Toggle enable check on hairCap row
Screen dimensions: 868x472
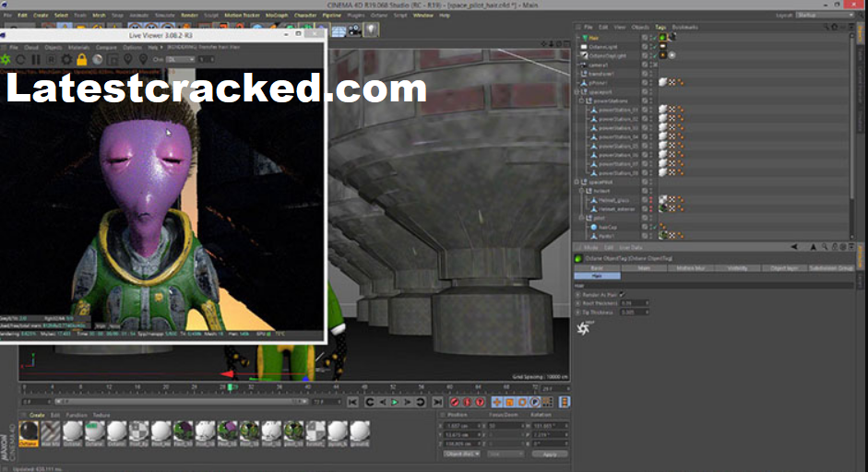point(653,227)
